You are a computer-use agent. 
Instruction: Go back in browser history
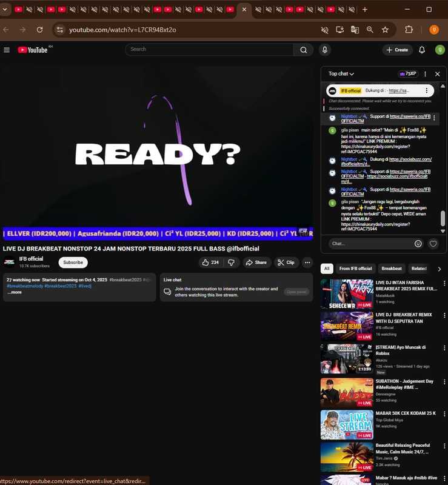(x=6, y=30)
